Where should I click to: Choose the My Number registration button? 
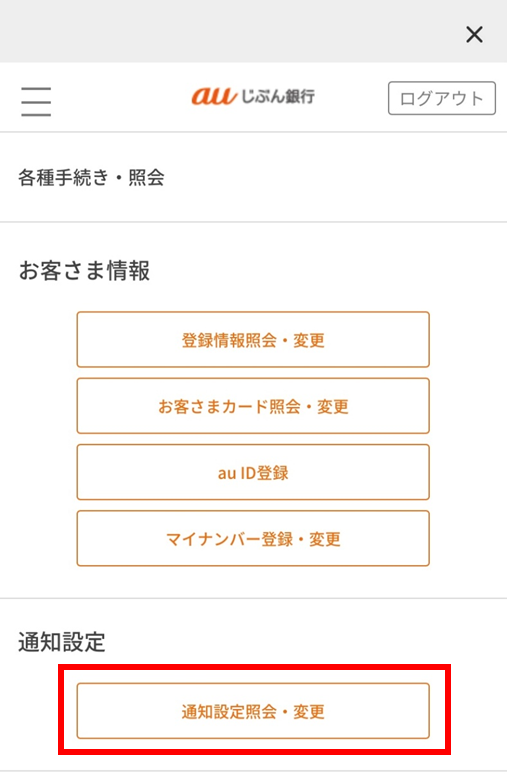tap(253, 539)
